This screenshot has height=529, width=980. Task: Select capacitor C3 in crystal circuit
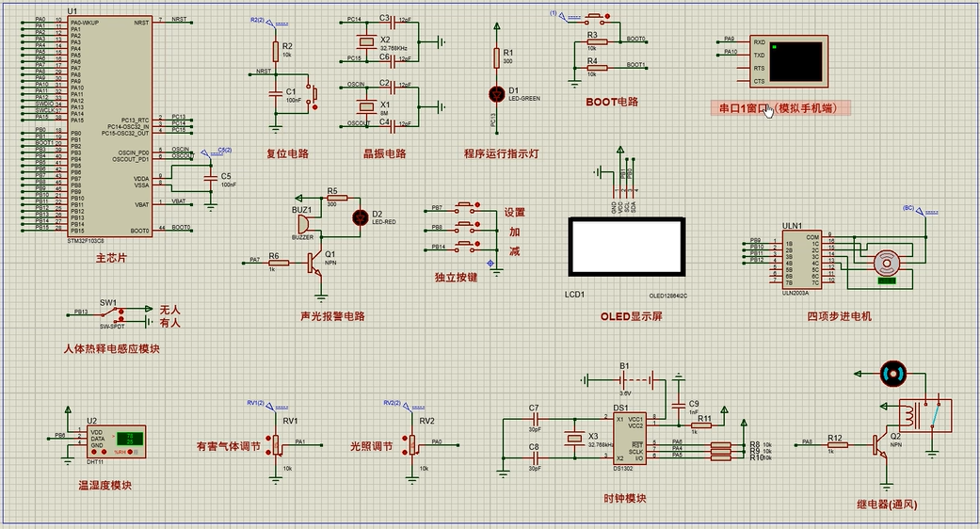point(394,24)
